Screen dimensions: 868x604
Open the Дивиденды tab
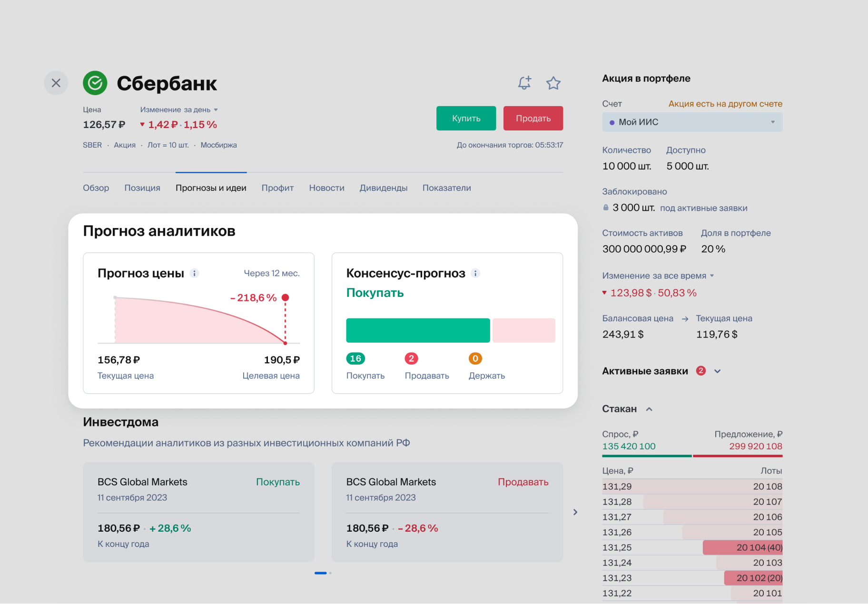coord(384,188)
